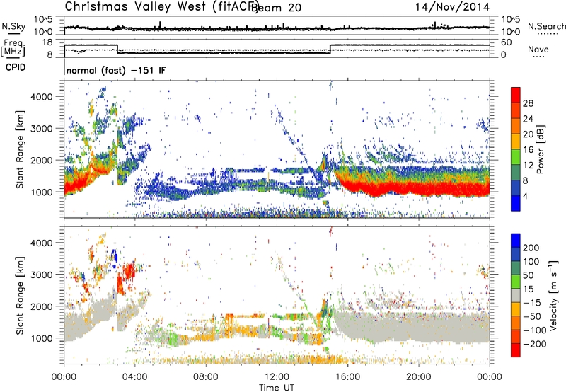Click the '3000' tick on velocity panel
The width and height of the screenshot is (566, 392).
[41, 275]
